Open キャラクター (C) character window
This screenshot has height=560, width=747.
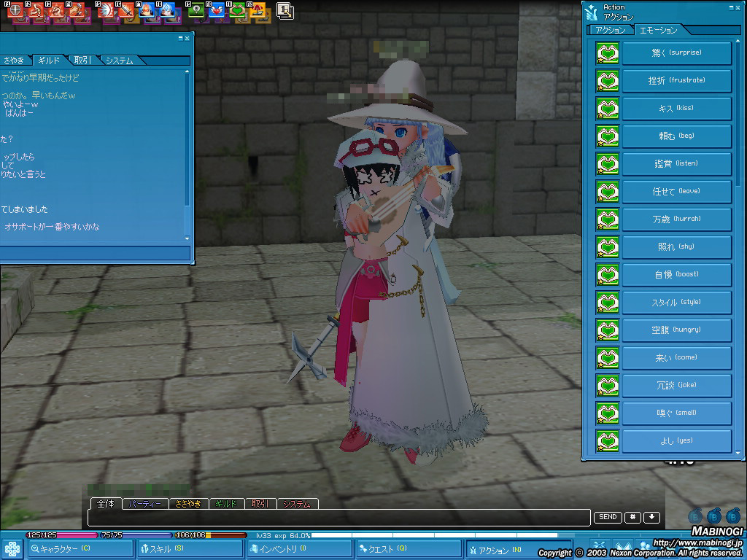[80, 549]
